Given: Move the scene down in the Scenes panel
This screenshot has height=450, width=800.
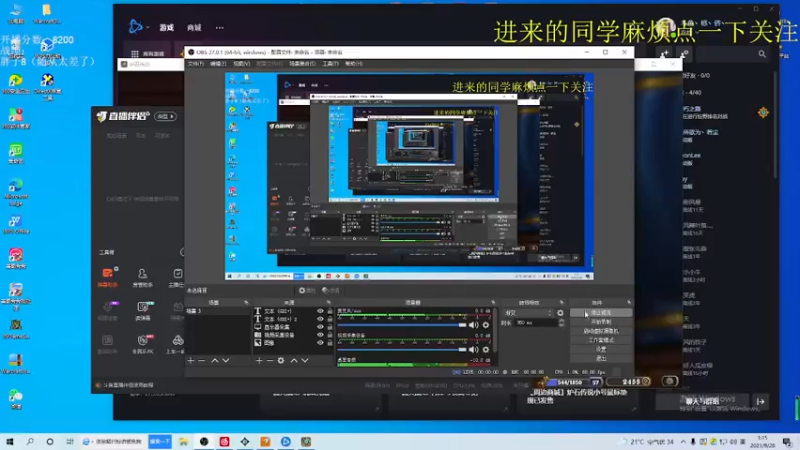Looking at the screenshot, I should (x=226, y=361).
